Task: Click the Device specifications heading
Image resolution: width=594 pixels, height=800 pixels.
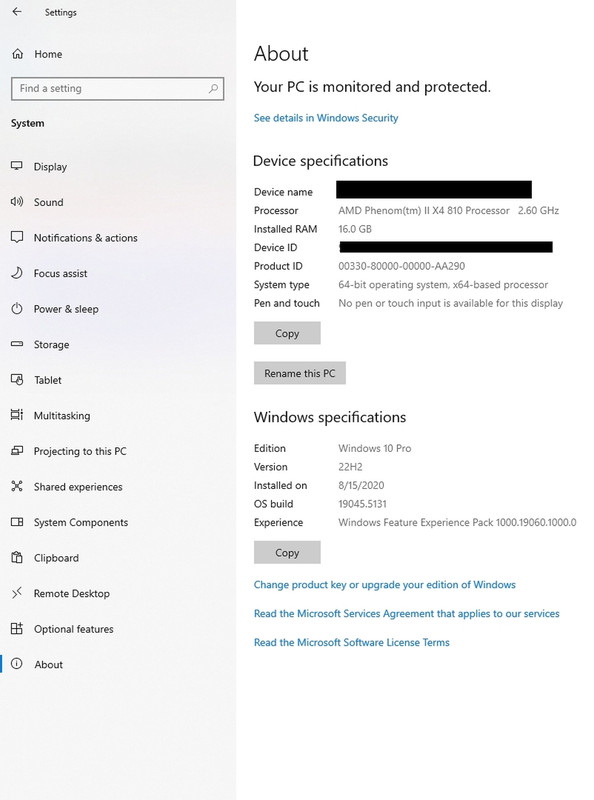Action: click(320, 161)
